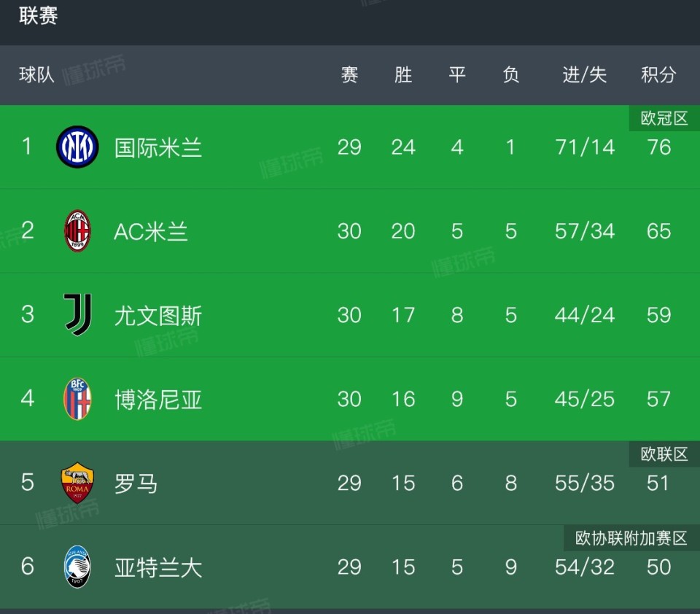Screen dimensions: 700x614
Task: Select the Juventus logo icon
Action: (78, 315)
